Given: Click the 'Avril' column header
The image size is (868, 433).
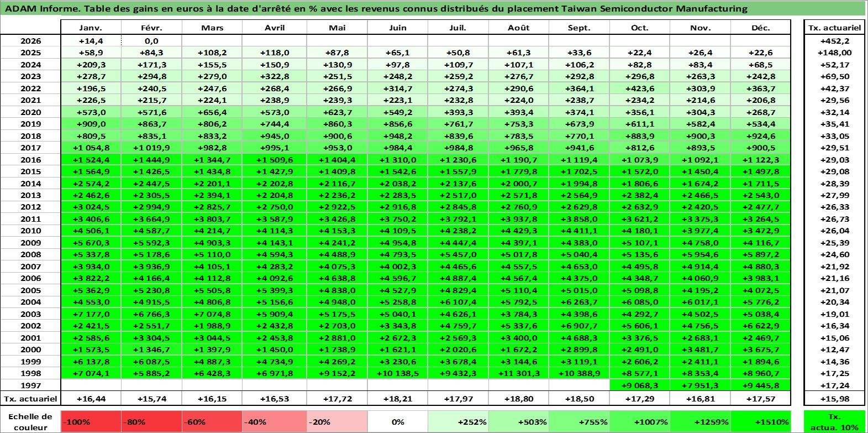Looking at the screenshot, I should [x=275, y=28].
